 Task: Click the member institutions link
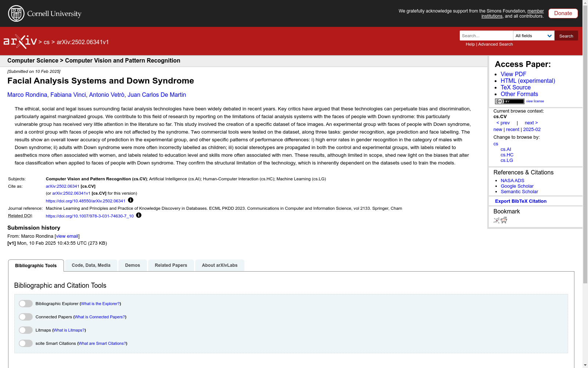pos(513,14)
